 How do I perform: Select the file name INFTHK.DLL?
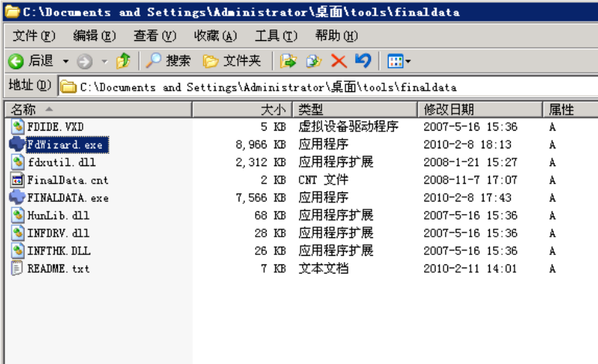(59, 250)
